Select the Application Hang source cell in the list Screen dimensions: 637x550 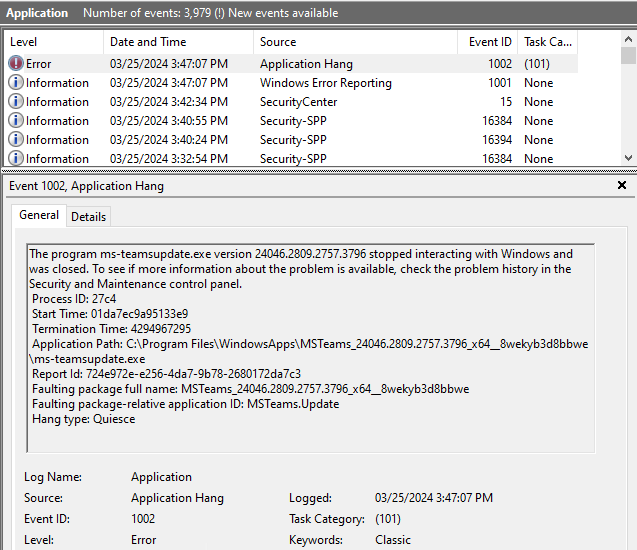306,64
